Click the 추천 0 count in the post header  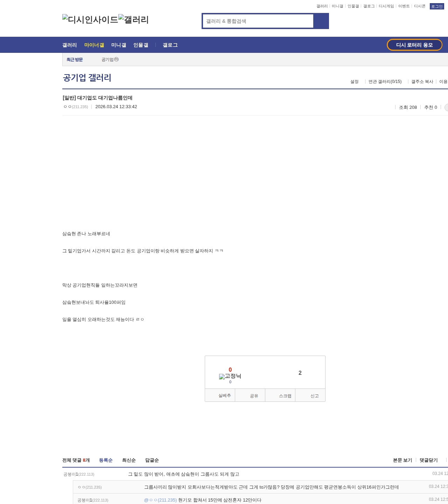pos(430,107)
